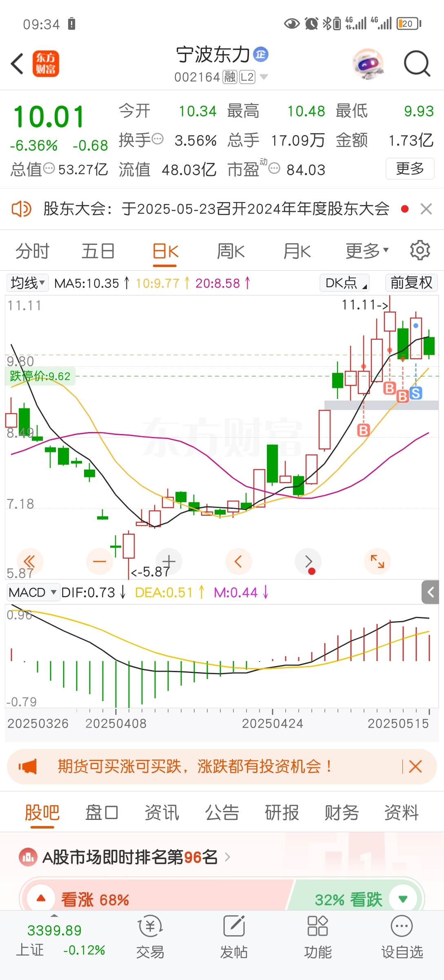Select the 日K chart tab

coord(165,252)
